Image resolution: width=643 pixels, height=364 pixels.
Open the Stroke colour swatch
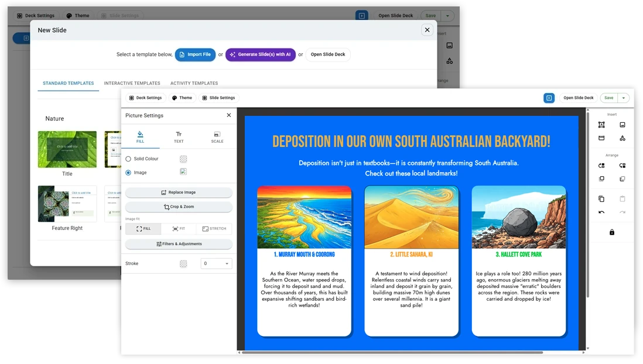183,264
